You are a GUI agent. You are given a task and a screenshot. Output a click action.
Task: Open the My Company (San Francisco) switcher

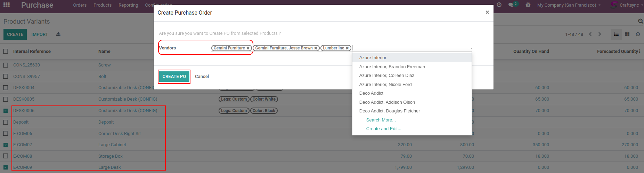(x=569, y=5)
